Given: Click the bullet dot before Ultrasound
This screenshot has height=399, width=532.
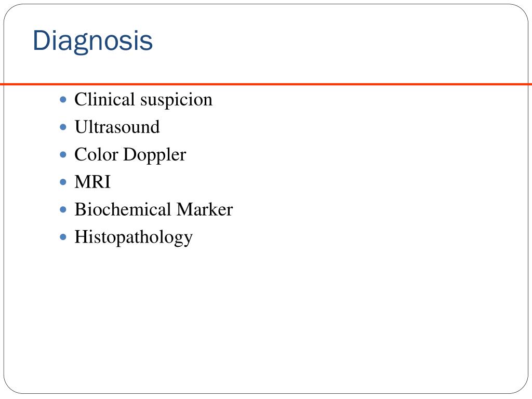Looking at the screenshot, I should click(63, 127).
